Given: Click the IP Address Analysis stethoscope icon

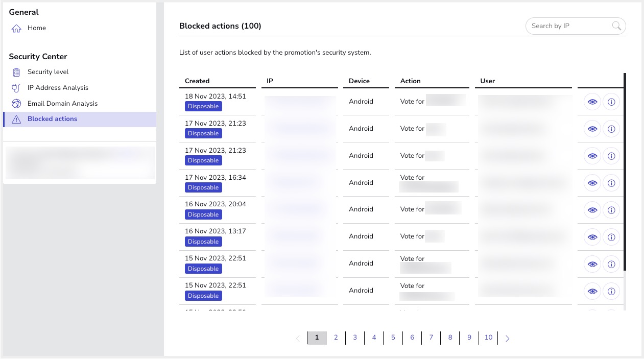Looking at the screenshot, I should pyautogui.click(x=16, y=88).
